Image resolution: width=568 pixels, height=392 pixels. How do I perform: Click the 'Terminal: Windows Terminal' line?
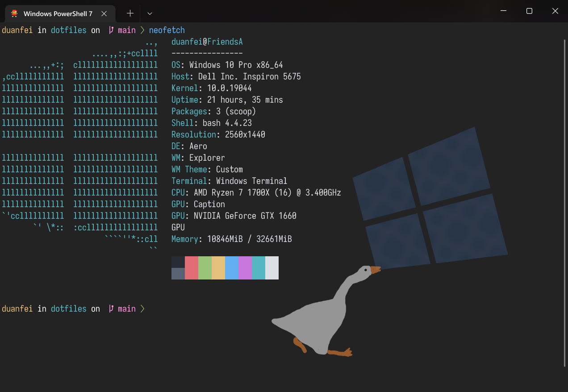coord(230,181)
